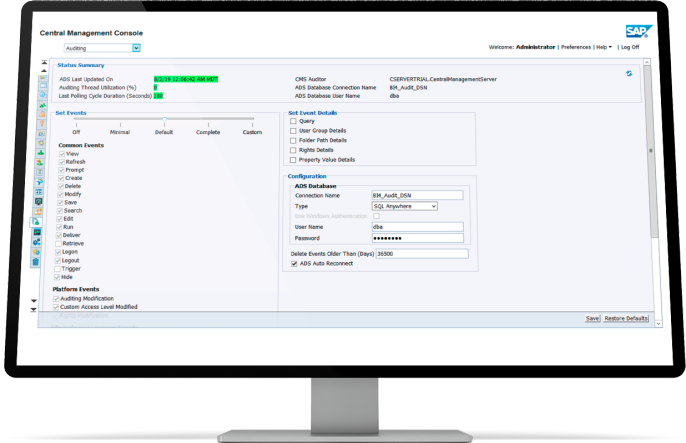This screenshot has width=686, height=443.
Task: Open the blue window sidebar icon
Action: [43, 85]
